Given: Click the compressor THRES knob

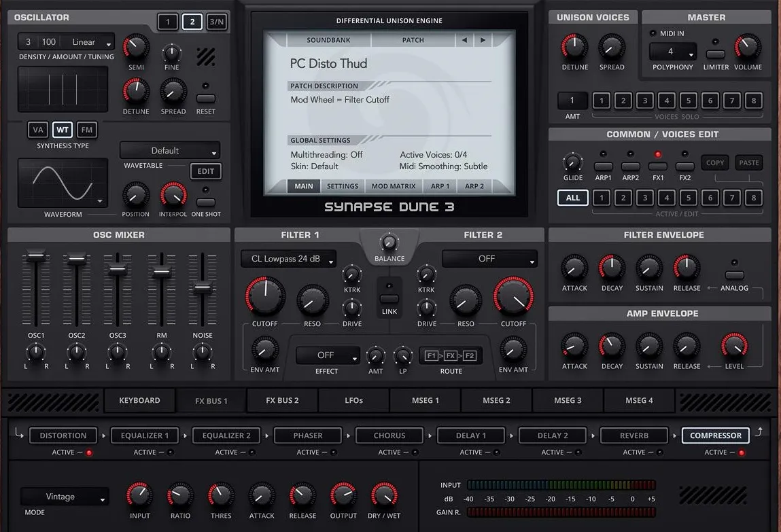Looking at the screenshot, I should click(x=221, y=495).
